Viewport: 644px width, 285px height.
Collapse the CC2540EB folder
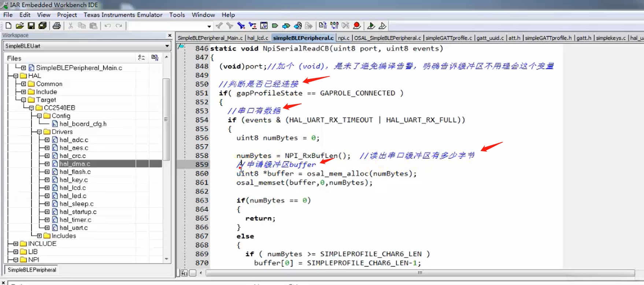click(x=32, y=108)
